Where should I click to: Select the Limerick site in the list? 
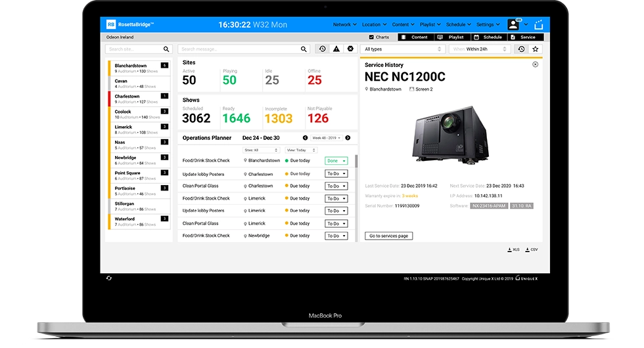point(139,130)
